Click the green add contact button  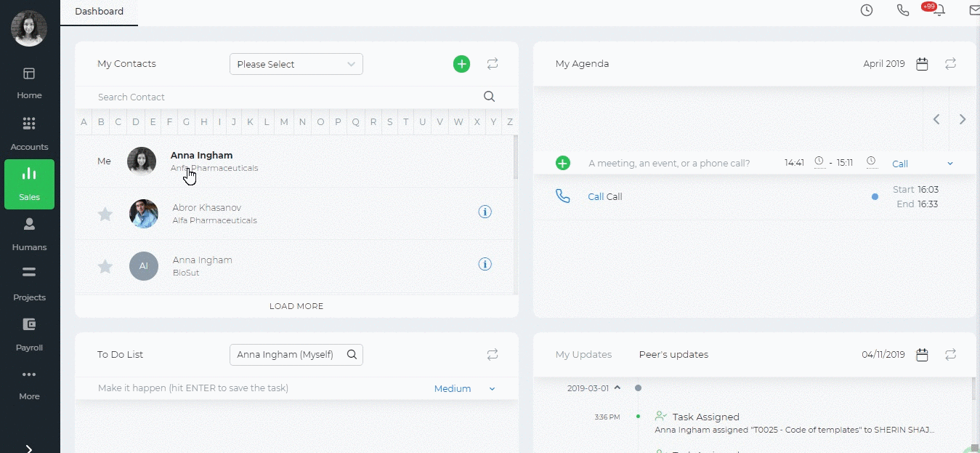(x=461, y=64)
